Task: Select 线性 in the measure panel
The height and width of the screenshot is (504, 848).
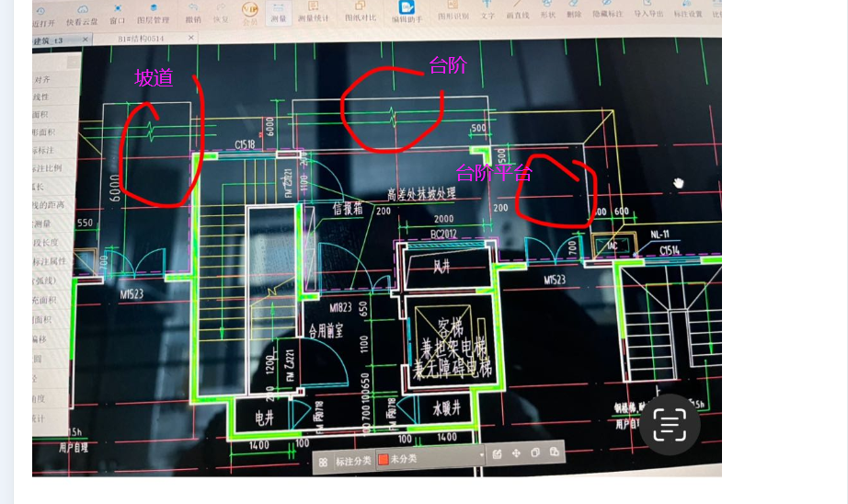Action: coord(40,97)
